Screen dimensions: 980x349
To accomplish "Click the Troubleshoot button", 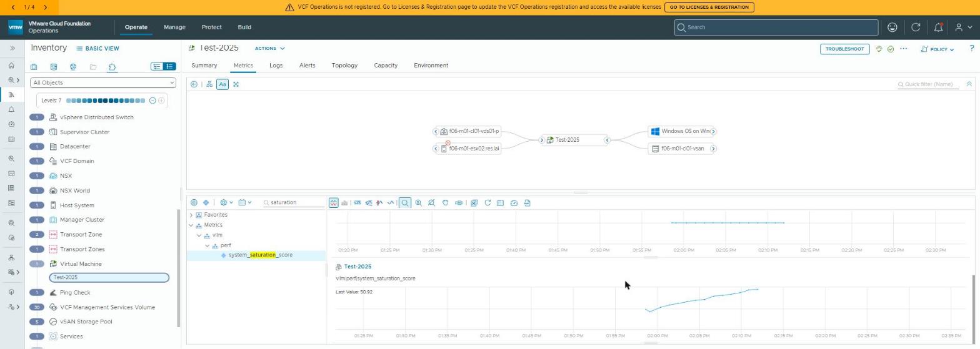I will [x=844, y=49].
